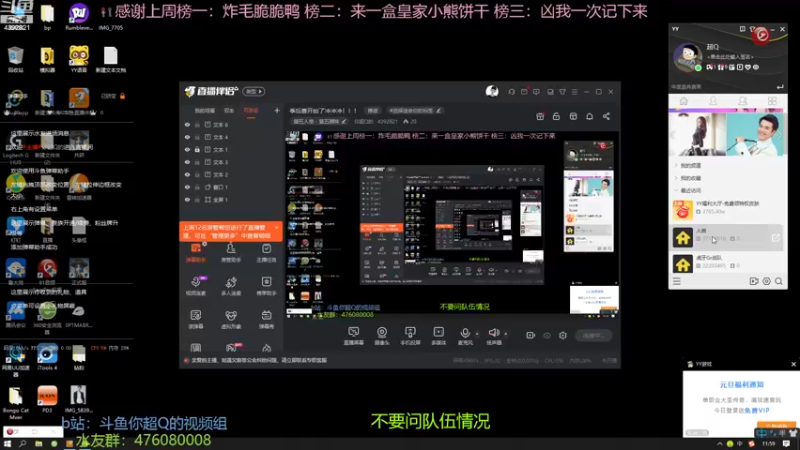Open the microphone device dropdown arrow
The height and width of the screenshot is (450, 800).
tap(477, 334)
